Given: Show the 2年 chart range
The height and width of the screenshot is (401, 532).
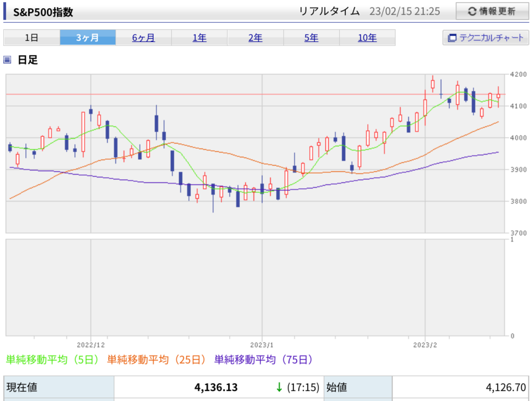Looking at the screenshot, I should [x=255, y=38].
